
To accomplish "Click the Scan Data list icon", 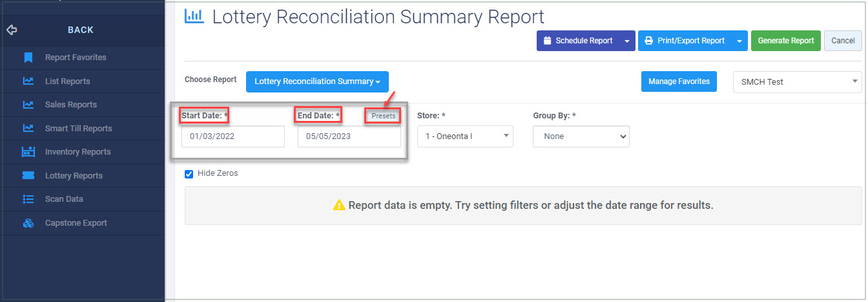I will click(x=28, y=199).
